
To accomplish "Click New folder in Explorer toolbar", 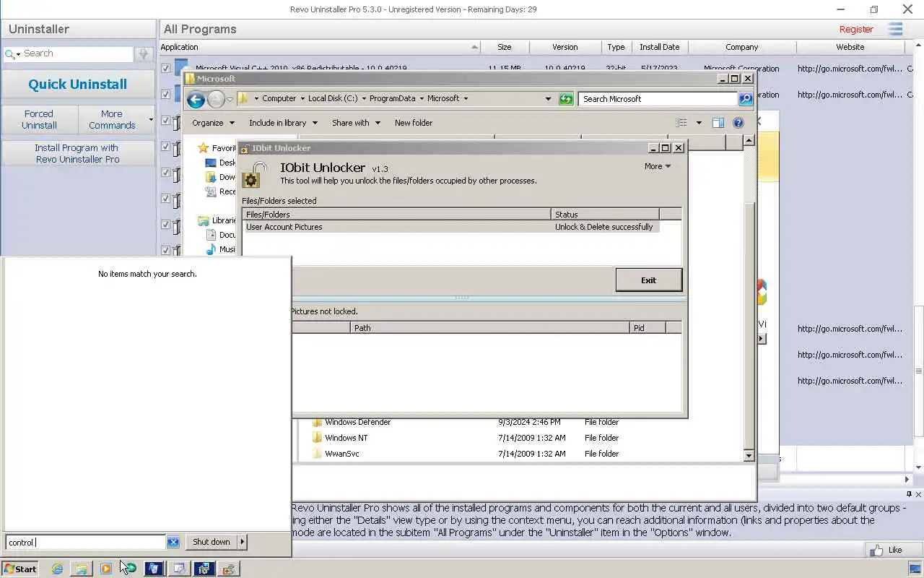I will pos(414,123).
